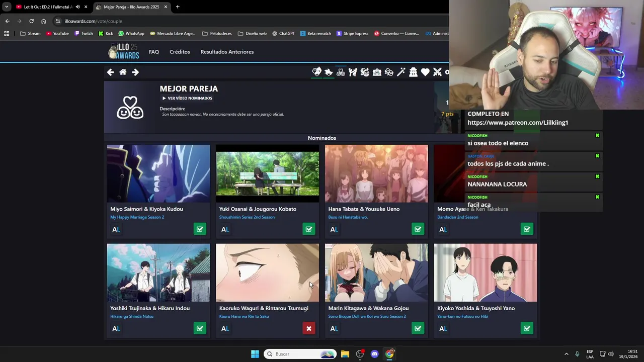Screen dimensions: 644x362
Task: Open Sono Bisque Doll Season 2 link
Action: [x=367, y=316]
